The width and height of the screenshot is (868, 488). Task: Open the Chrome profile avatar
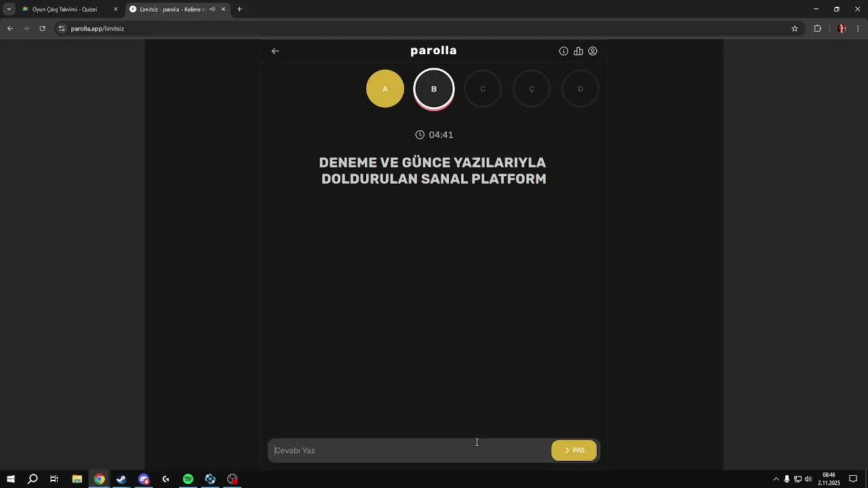[x=842, y=28]
